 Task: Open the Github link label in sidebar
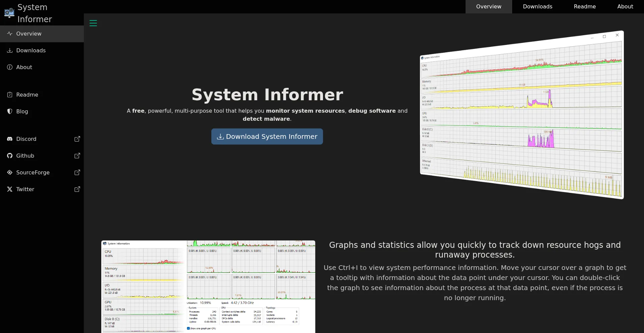[25, 156]
